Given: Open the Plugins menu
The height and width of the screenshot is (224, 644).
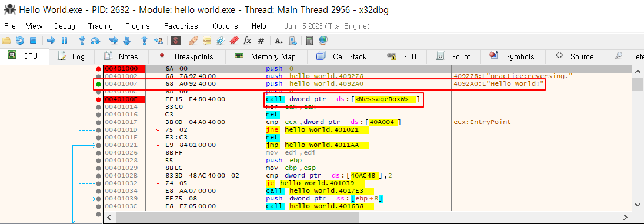Looking at the screenshot, I should click(x=138, y=26).
